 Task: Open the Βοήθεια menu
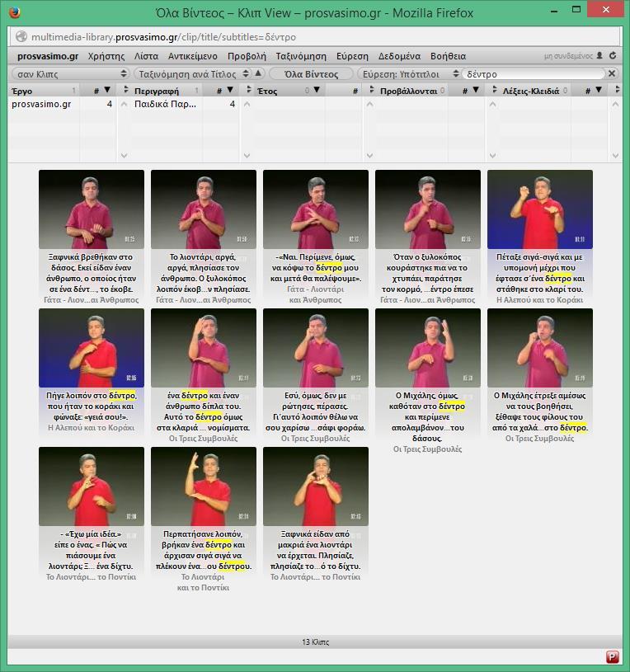448,56
